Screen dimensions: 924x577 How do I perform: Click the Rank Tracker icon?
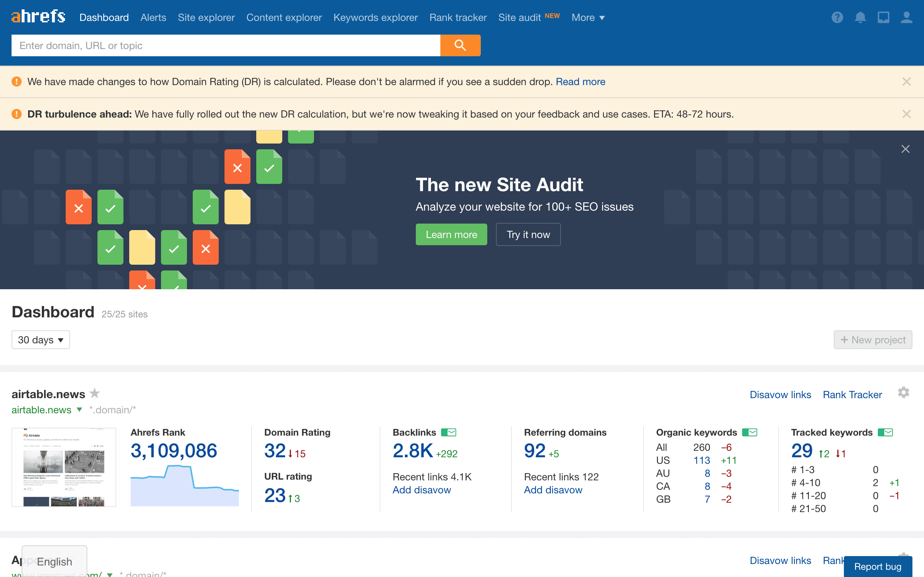point(851,394)
